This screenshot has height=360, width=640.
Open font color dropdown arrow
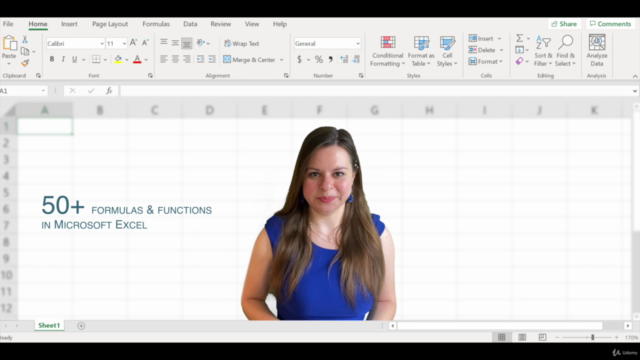coord(146,60)
